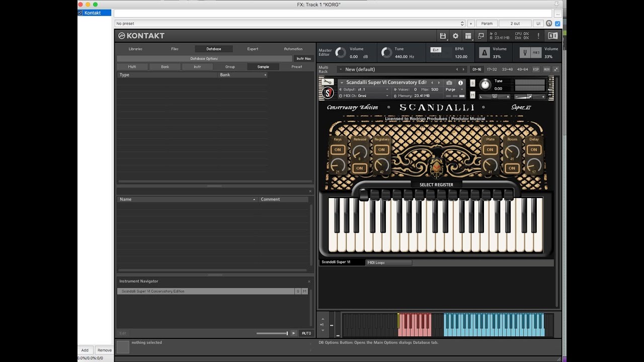
Task: Toggle the Release ON switch
Action: (x=359, y=168)
